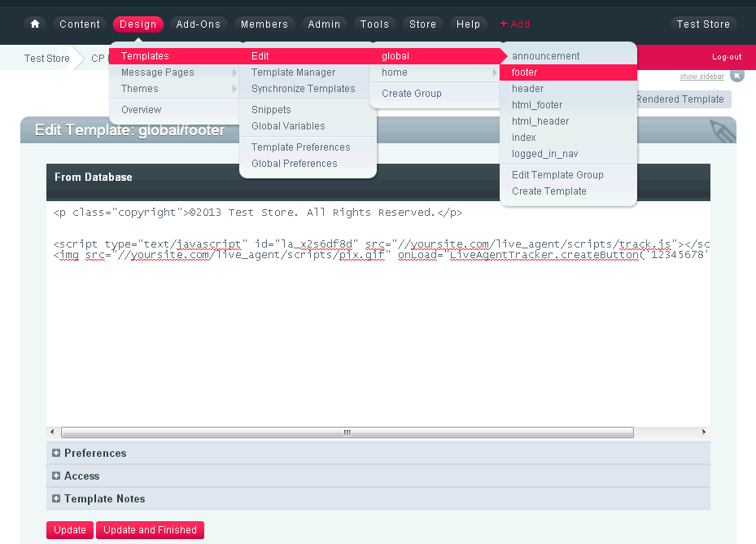Click the red + Add item in the menu bar

[x=514, y=24]
